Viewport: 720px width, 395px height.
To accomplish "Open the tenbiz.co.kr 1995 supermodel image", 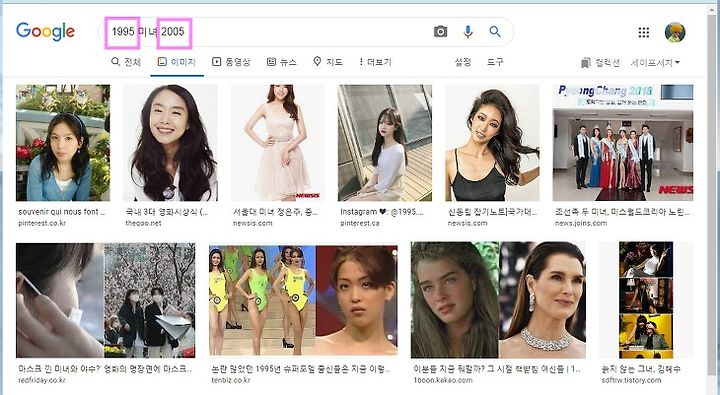I will click(303, 300).
